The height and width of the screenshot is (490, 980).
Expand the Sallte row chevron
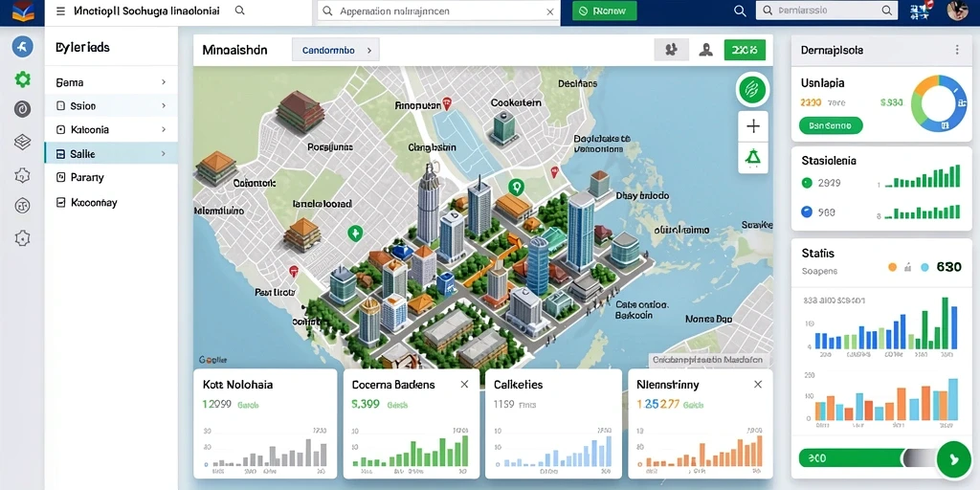[x=163, y=153]
